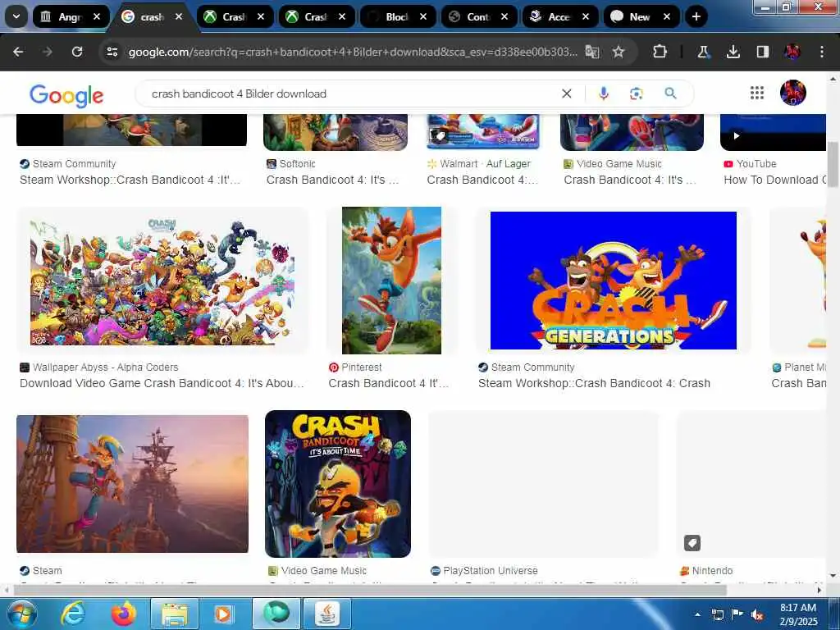The image size is (840, 630).
Task: Toggle muted volume icon in system tray
Action: pyautogui.click(x=757, y=615)
